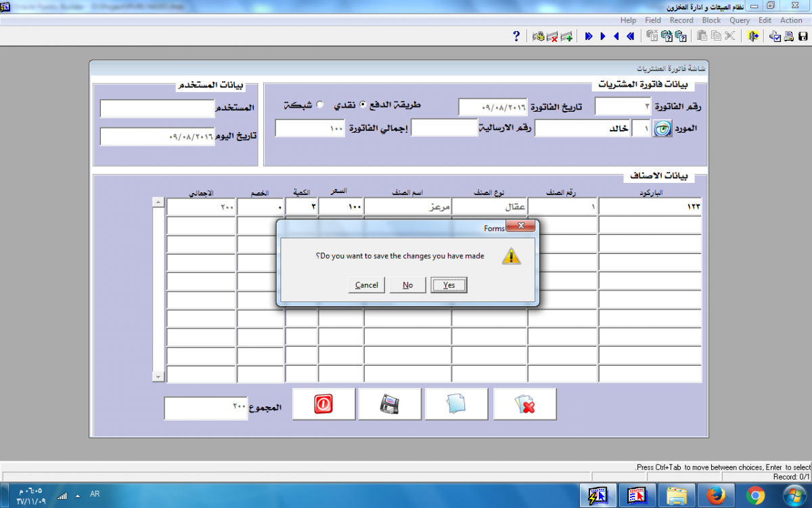Click the large floppy disk button under the grid
Image resolution: width=812 pixels, height=508 pixels.
390,404
